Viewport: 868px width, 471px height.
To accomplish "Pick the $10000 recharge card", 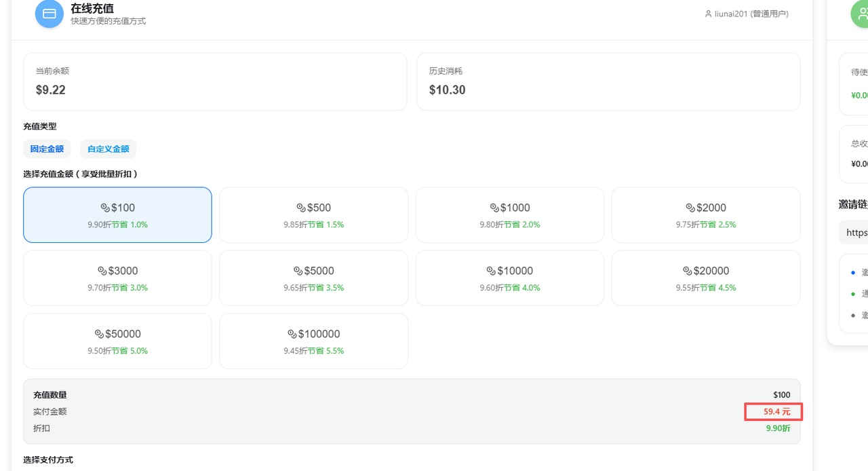I will pyautogui.click(x=509, y=278).
